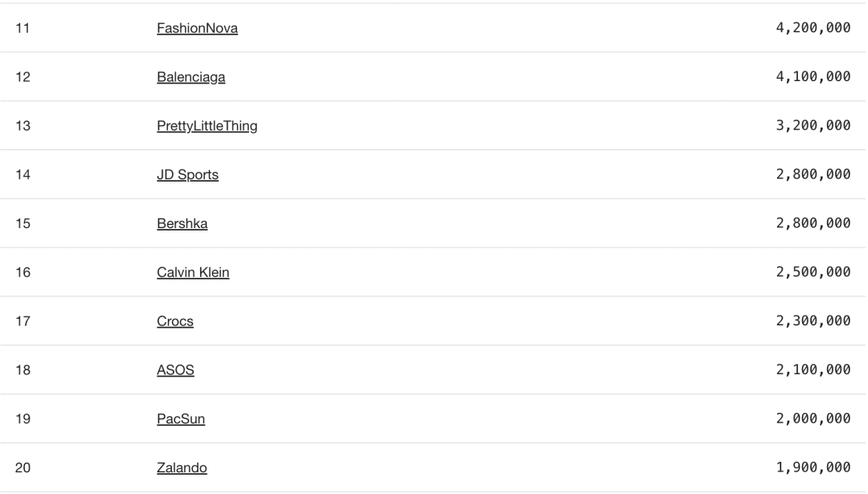Open the FashionNova link

pyautogui.click(x=197, y=28)
